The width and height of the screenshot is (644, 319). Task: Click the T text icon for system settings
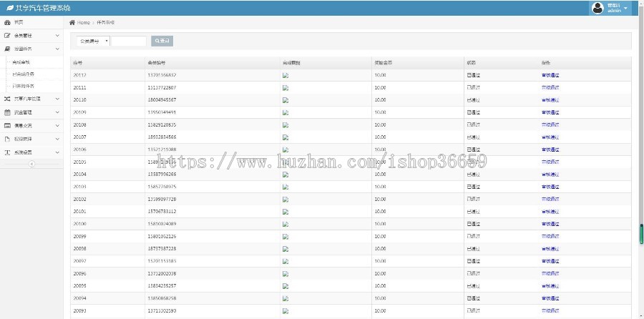point(7,152)
